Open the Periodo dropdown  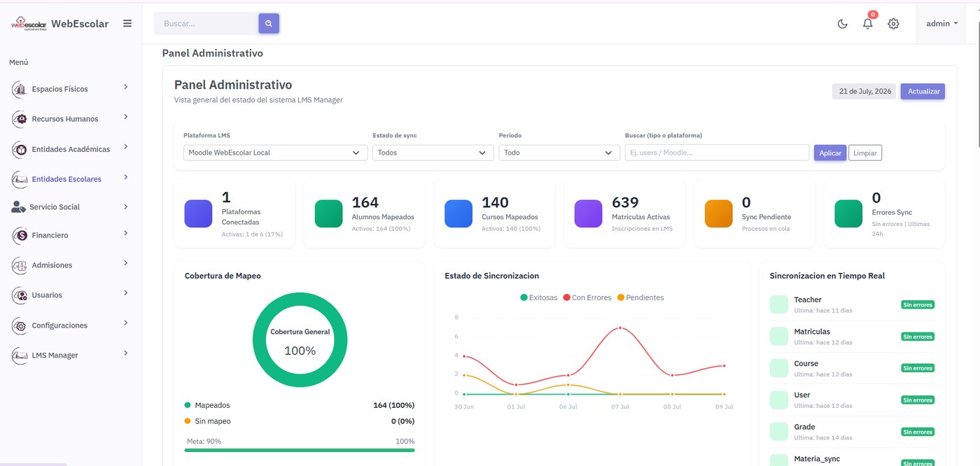pos(559,153)
